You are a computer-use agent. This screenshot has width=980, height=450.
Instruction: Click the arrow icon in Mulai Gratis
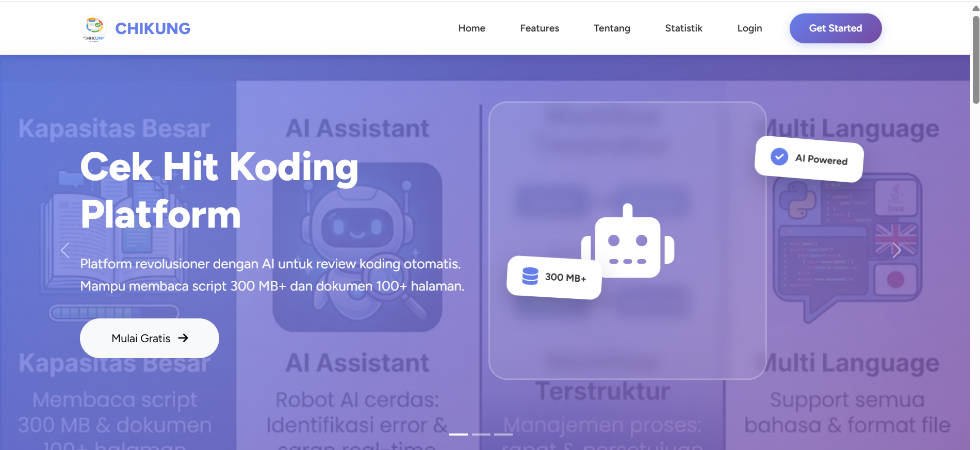tap(183, 338)
